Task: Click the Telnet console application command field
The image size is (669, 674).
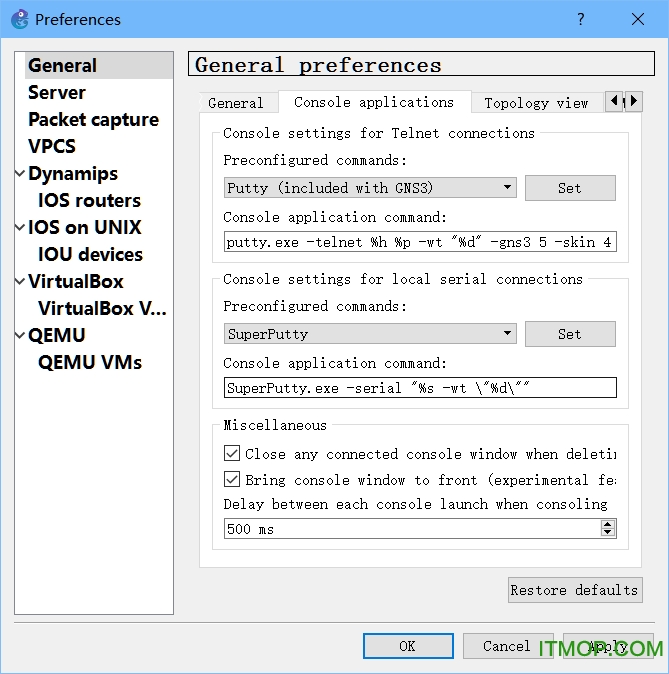Action: 420,242
